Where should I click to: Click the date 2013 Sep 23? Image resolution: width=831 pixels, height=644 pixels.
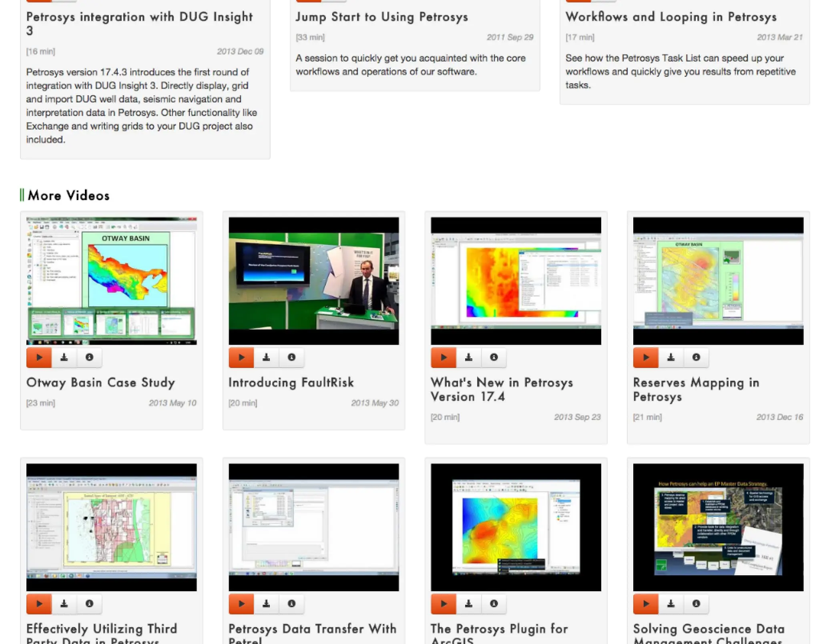click(577, 417)
